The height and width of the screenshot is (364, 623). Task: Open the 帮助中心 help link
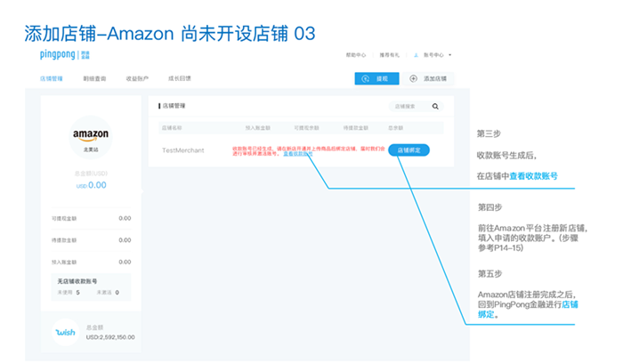(356, 55)
